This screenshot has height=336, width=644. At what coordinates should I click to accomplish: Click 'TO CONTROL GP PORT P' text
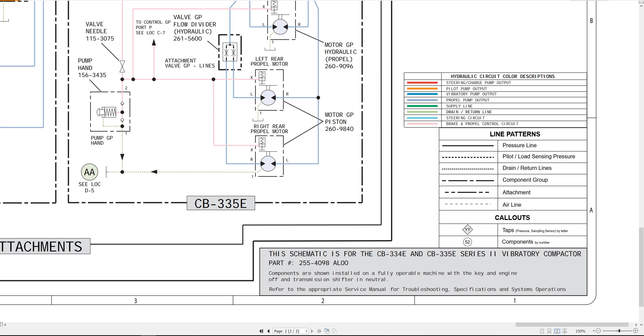[153, 25]
